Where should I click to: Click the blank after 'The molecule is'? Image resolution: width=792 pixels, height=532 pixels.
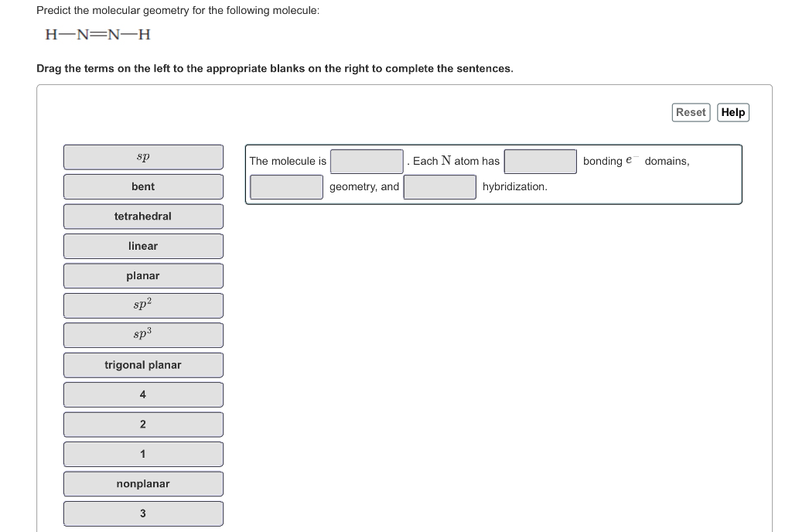[367, 161]
